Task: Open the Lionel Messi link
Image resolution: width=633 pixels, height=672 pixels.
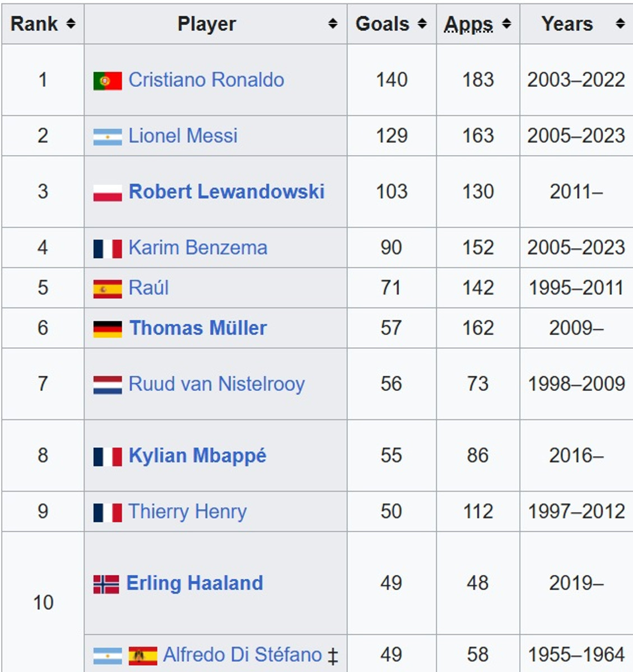Action: (x=183, y=136)
